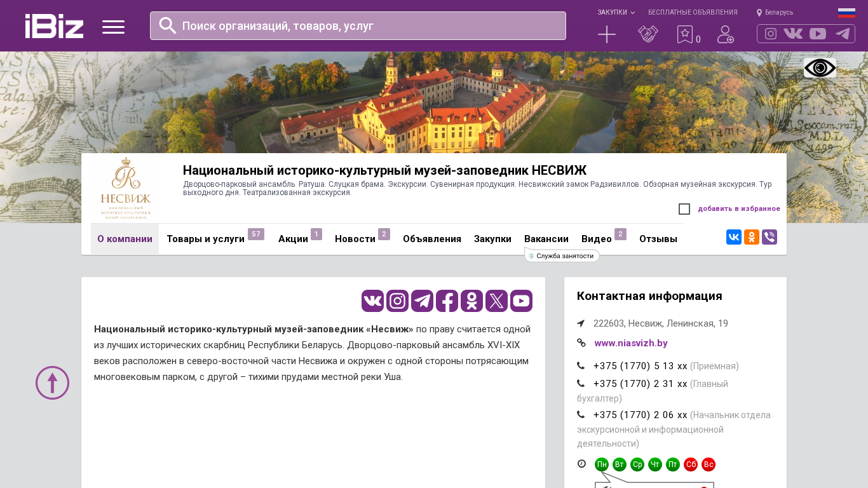Image resolution: width=868 pixels, height=488 pixels.
Task: Open the favorites bookmark icon
Action: point(685,34)
